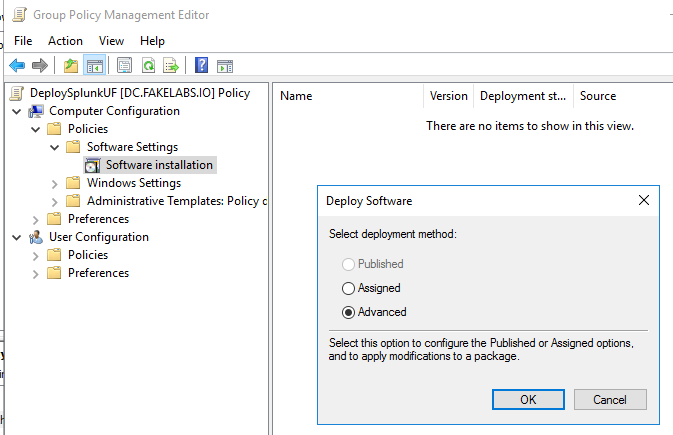This screenshot has width=673, height=435.
Task: Expand the Windows Settings tree node
Action: [x=55, y=183]
